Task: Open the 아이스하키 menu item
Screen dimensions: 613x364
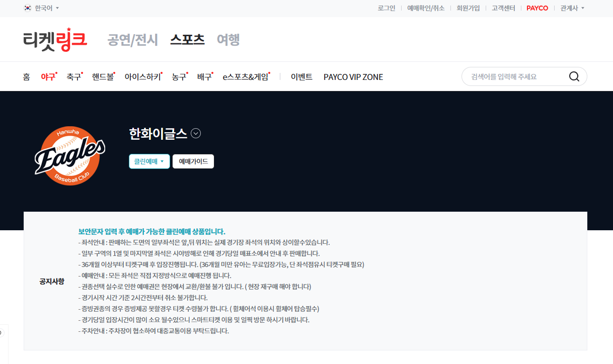Action: tap(143, 77)
